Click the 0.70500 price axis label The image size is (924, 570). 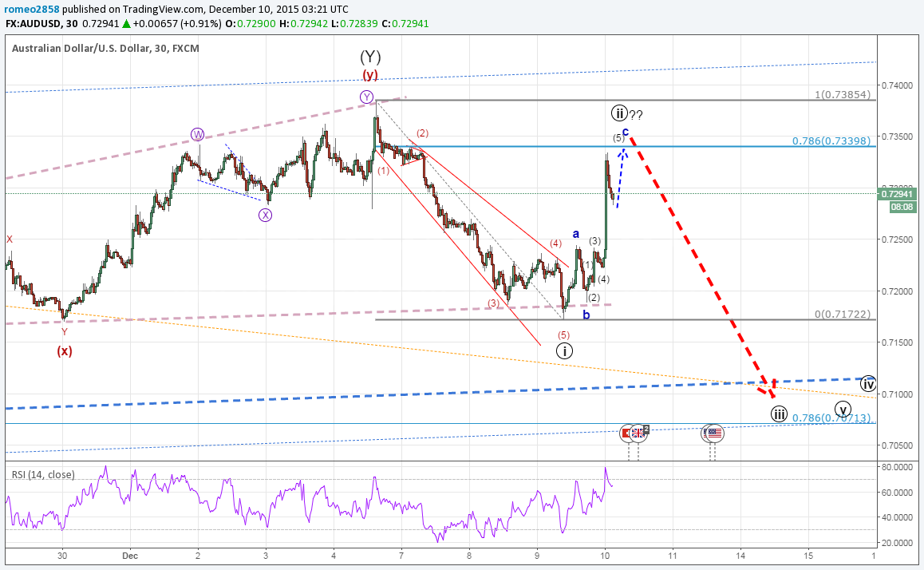tap(898, 445)
